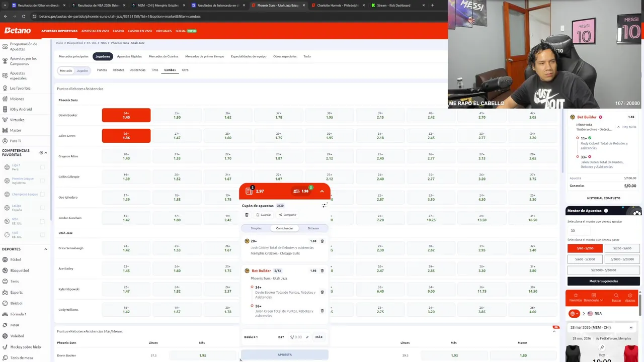
Task: Select the S/60 - S/200 winnings range
Action: pyautogui.click(x=585, y=248)
